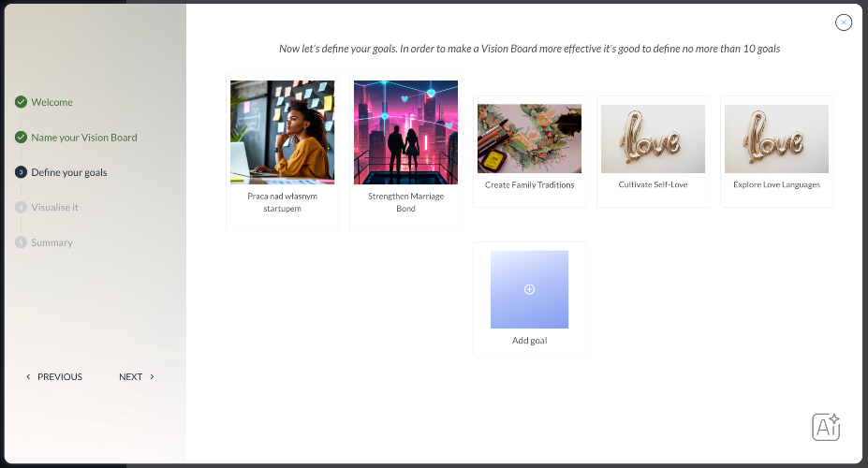868x468 pixels.
Task: Open the Name your Vision Board step
Action: point(84,138)
